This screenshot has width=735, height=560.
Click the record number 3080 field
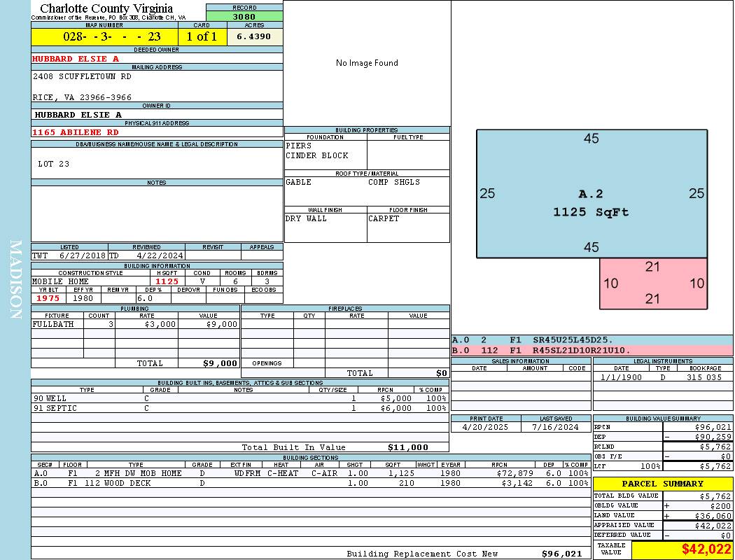click(x=244, y=17)
